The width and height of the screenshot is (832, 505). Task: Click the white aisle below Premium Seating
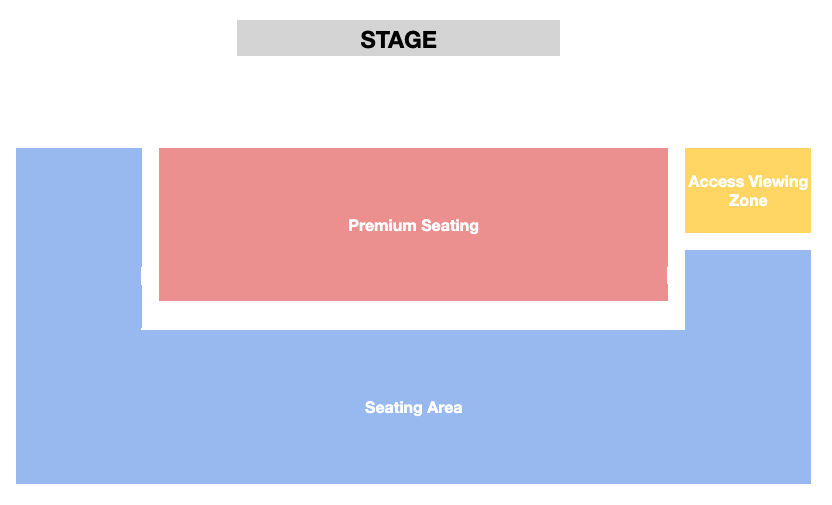[413, 315]
